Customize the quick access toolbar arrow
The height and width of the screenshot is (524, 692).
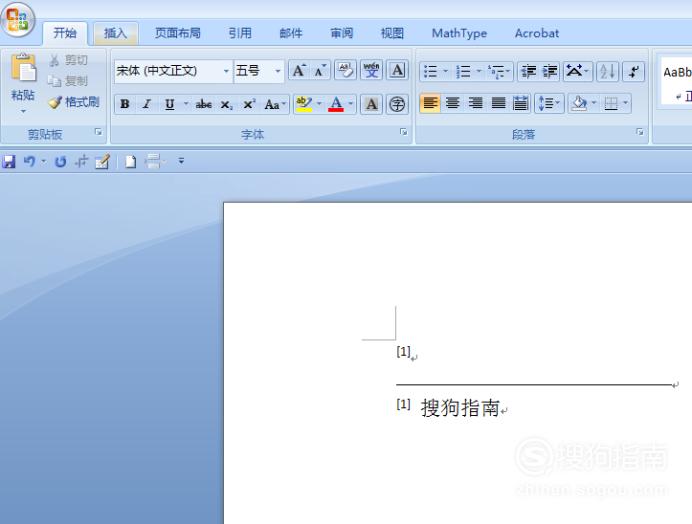[181, 161]
